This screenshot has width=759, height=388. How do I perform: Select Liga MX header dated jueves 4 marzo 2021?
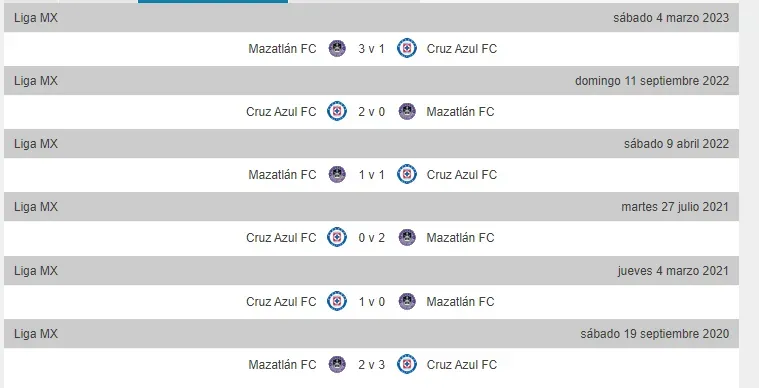click(371, 270)
